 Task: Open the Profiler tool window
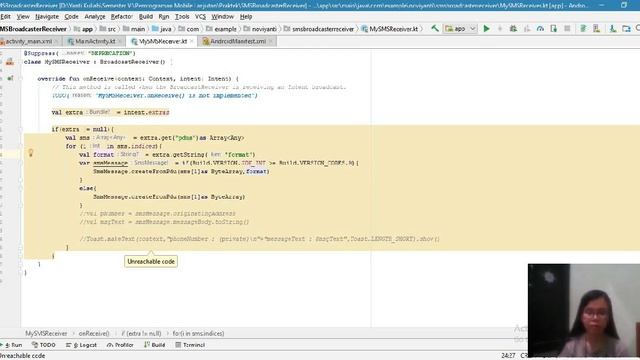pyautogui.click(x=120, y=345)
